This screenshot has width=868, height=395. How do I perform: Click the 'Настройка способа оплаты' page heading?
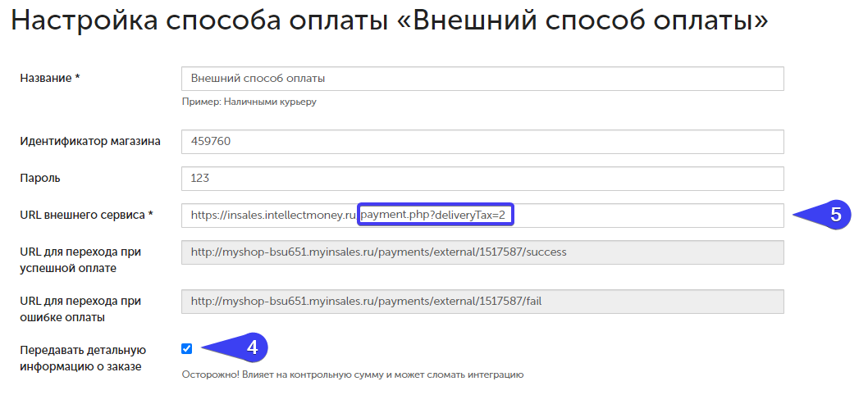click(x=390, y=22)
